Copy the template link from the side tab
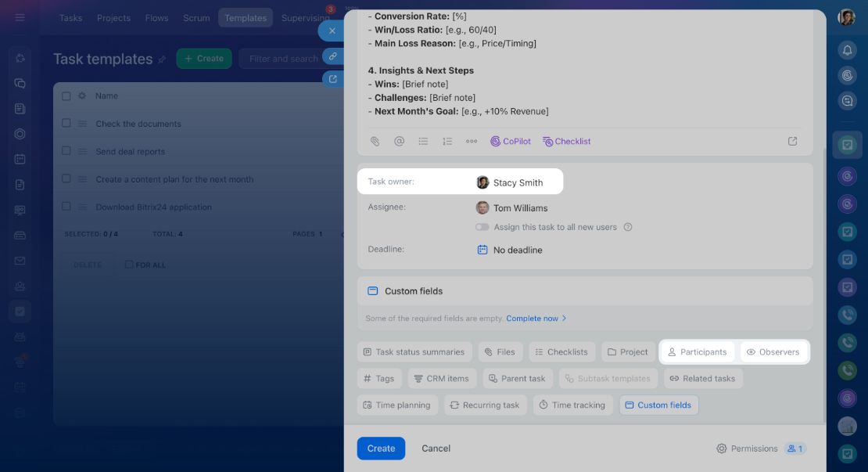This screenshot has height=472, width=868. (332, 56)
